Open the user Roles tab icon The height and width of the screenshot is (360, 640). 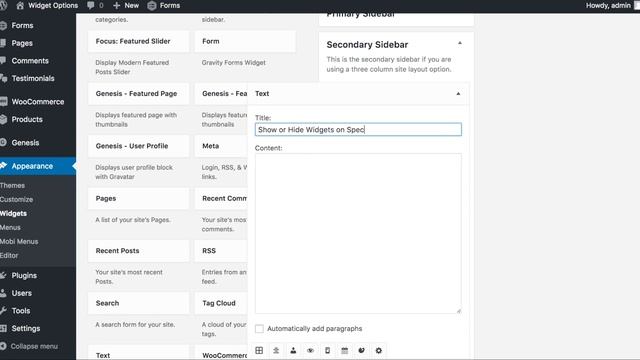click(x=293, y=350)
